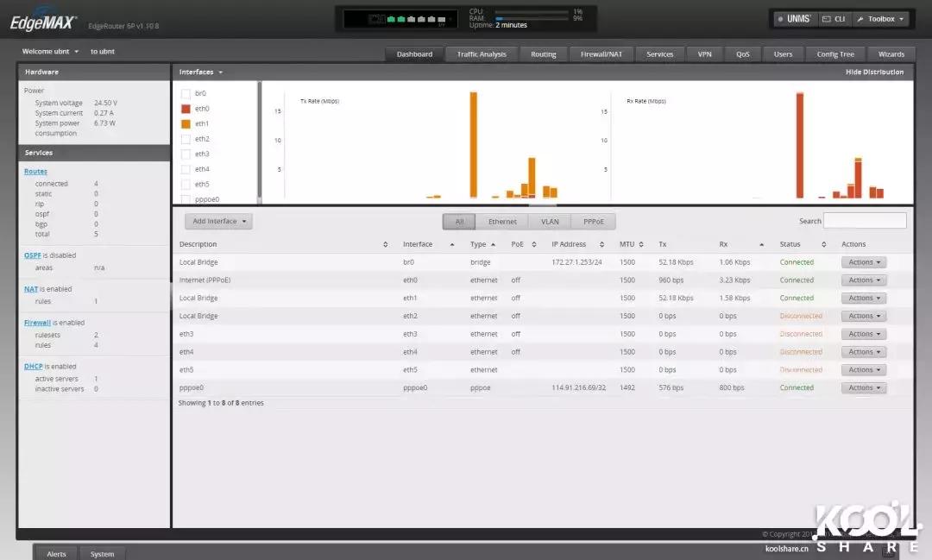Screen dimensions: 932x560
Task: Click Hide Distribution link
Action: (x=874, y=72)
